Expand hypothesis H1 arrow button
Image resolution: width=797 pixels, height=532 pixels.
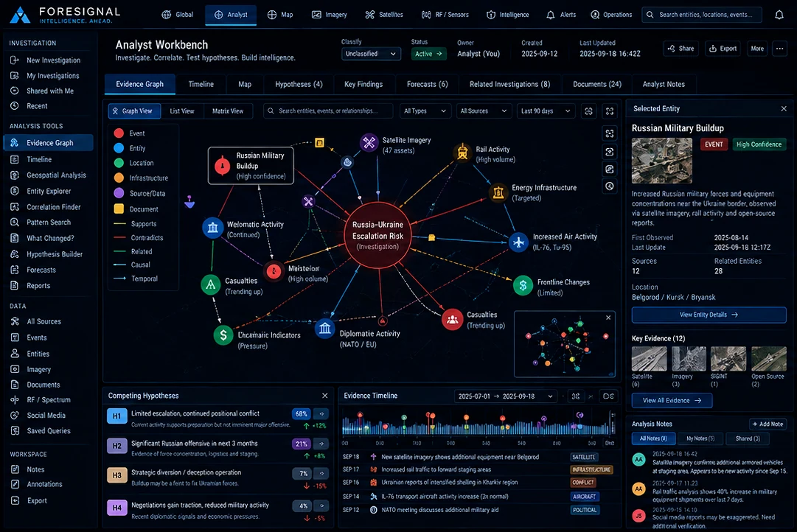click(321, 413)
